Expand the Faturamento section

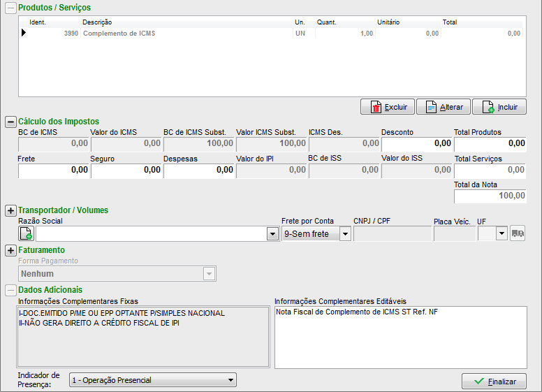click(x=10, y=250)
